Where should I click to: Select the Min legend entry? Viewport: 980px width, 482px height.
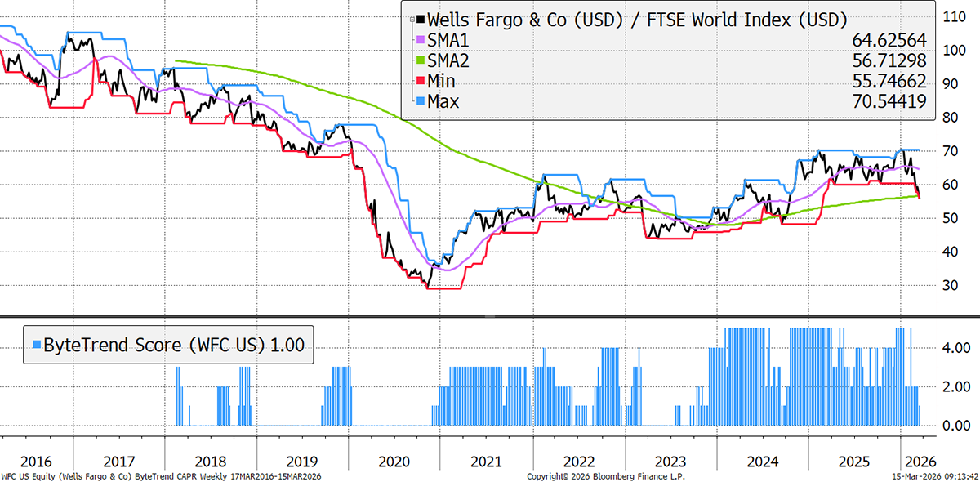pyautogui.click(x=441, y=82)
